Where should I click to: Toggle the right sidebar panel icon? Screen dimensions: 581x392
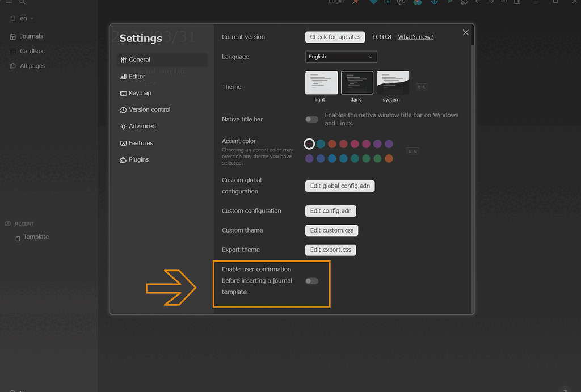point(517,2)
